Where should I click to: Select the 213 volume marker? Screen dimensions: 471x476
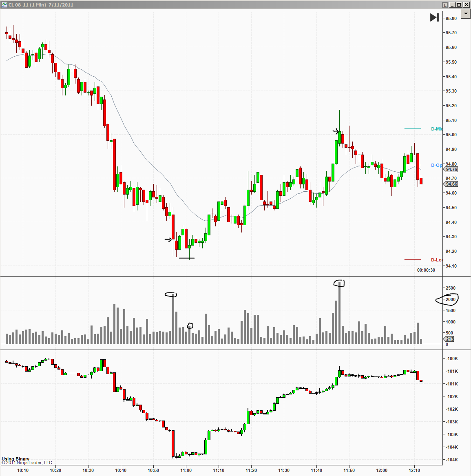pyautogui.click(x=449, y=339)
